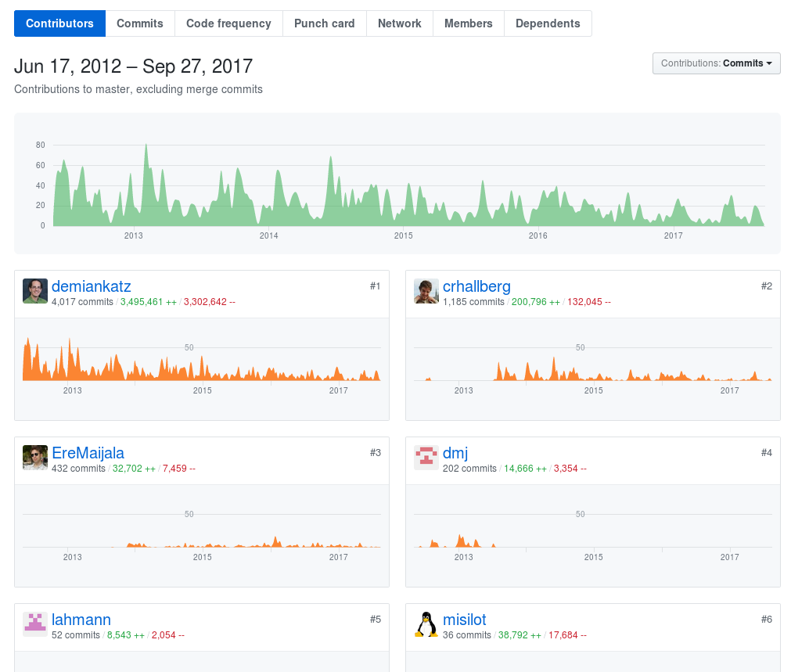Click EreMaijala's avatar photo

(x=35, y=458)
